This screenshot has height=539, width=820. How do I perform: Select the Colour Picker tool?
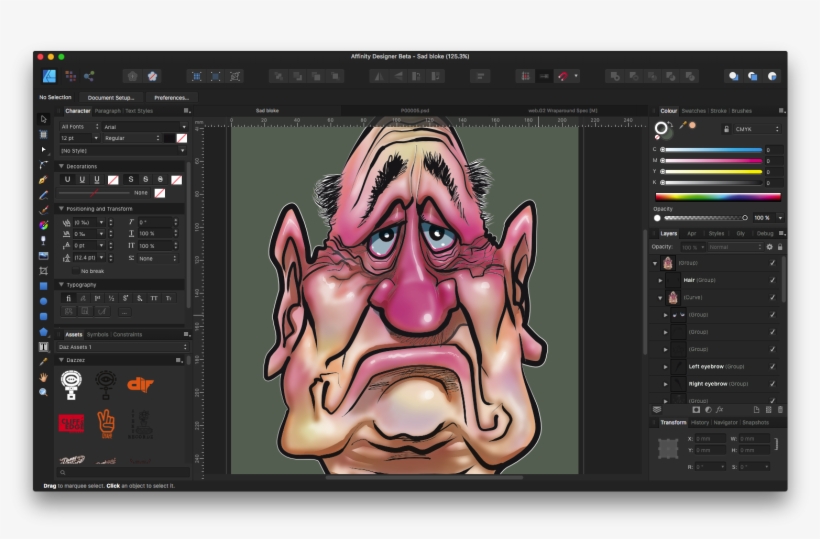(x=43, y=362)
